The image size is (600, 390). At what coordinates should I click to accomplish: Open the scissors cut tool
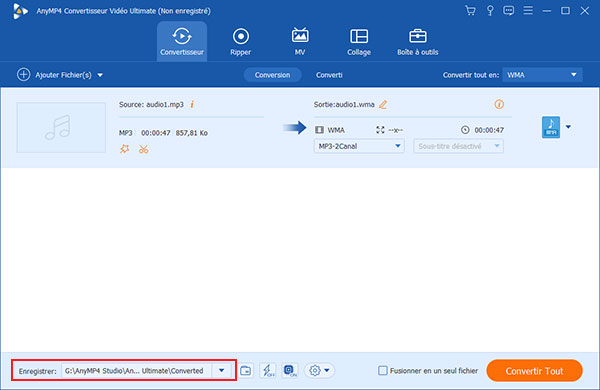click(143, 149)
